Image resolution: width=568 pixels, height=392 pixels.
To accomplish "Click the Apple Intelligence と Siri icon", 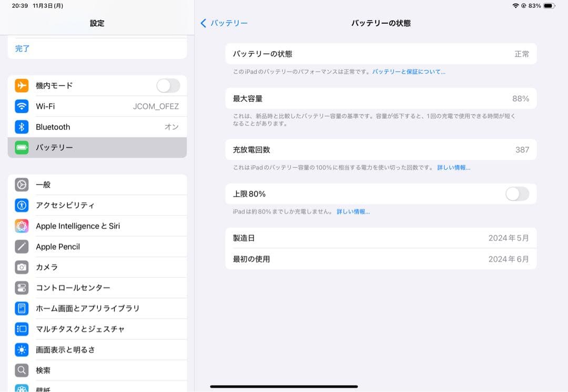I will click(x=21, y=226).
